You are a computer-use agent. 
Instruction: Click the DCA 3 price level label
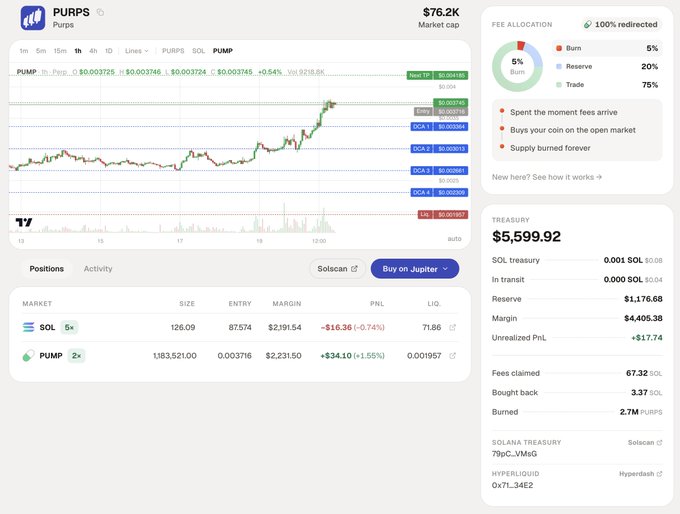click(439, 170)
